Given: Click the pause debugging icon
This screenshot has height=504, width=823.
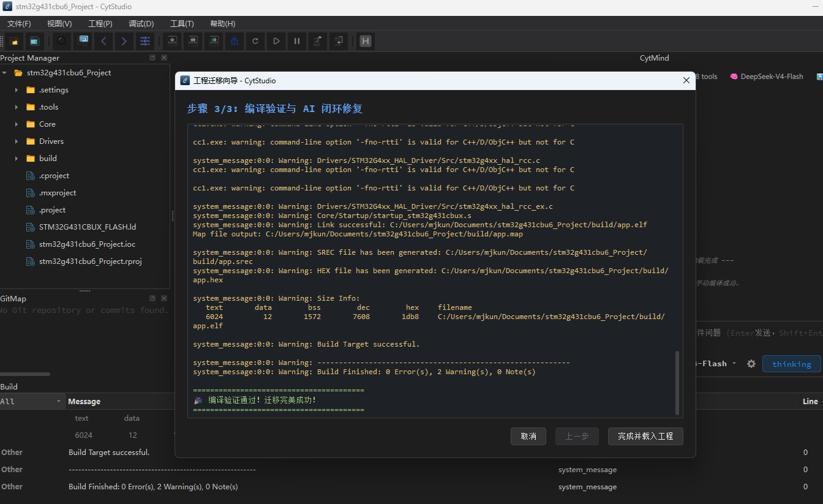Looking at the screenshot, I should tap(297, 41).
